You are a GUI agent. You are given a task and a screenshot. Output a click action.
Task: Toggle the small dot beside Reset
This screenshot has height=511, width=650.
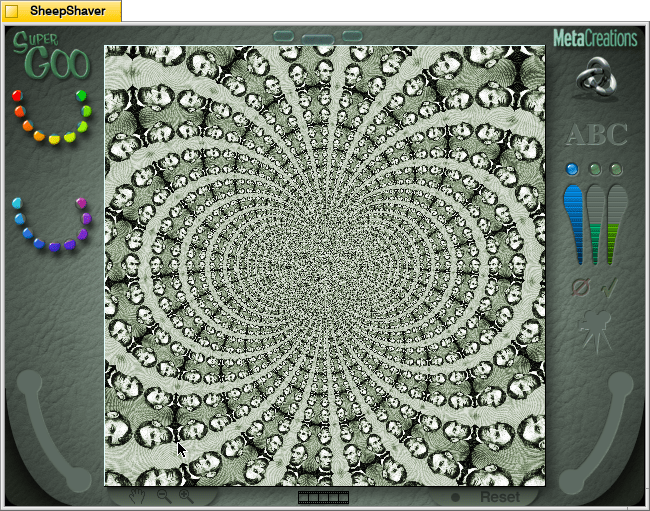point(455,497)
